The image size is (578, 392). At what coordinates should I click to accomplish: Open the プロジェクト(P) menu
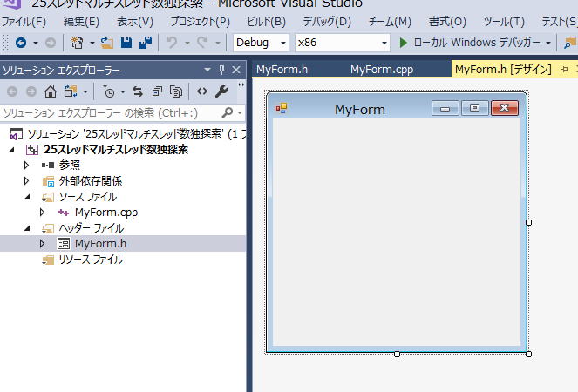201,22
